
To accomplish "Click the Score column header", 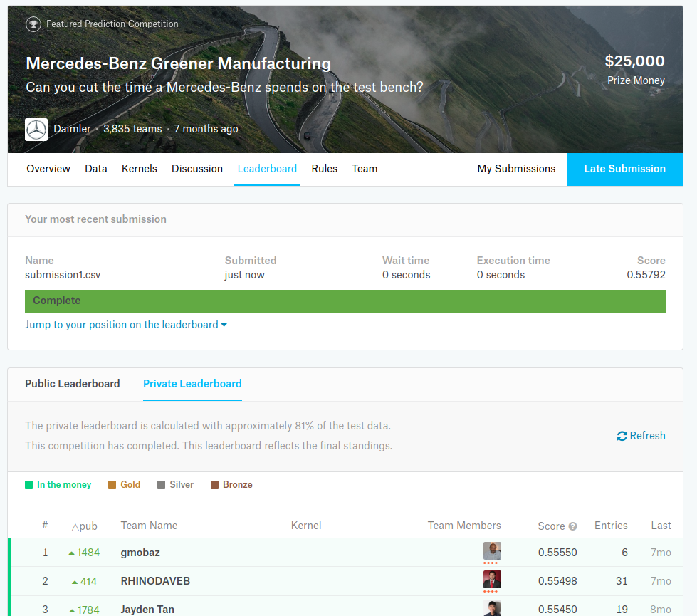I will point(551,526).
